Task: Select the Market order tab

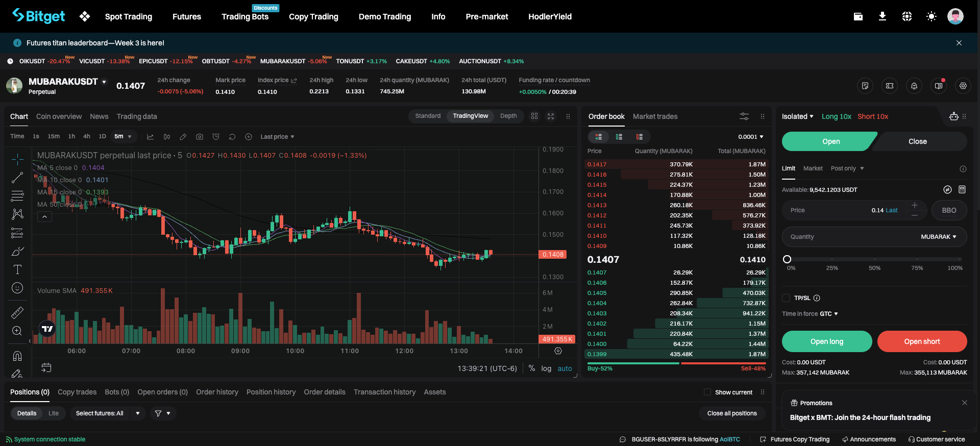Action: (x=813, y=168)
